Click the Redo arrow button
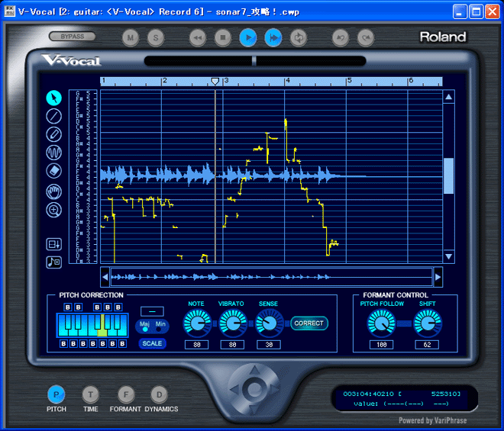 (x=366, y=38)
